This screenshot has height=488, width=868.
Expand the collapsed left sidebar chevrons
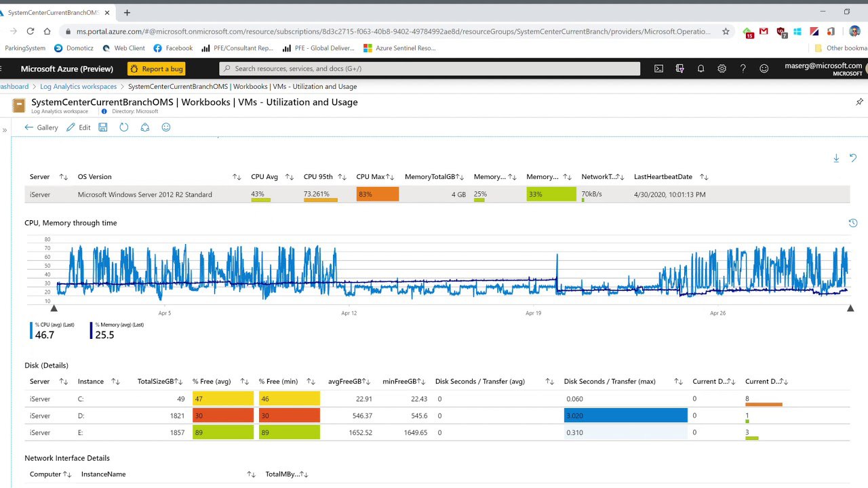(5, 130)
